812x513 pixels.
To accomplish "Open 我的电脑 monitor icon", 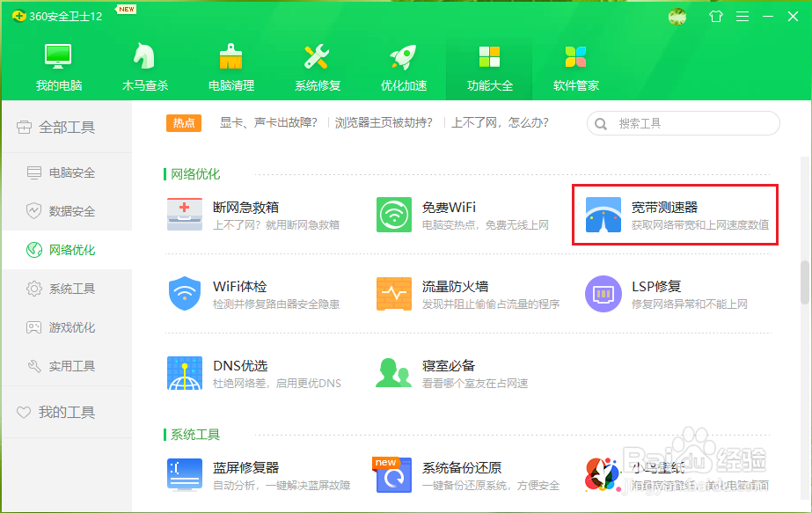I will 58,56.
